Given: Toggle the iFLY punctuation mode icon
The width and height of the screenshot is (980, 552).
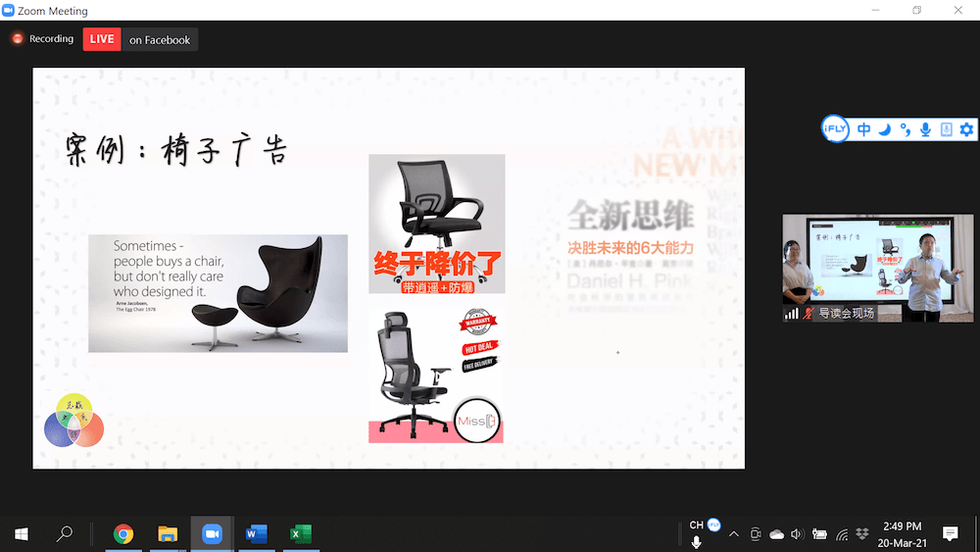Looking at the screenshot, I should click(x=905, y=129).
